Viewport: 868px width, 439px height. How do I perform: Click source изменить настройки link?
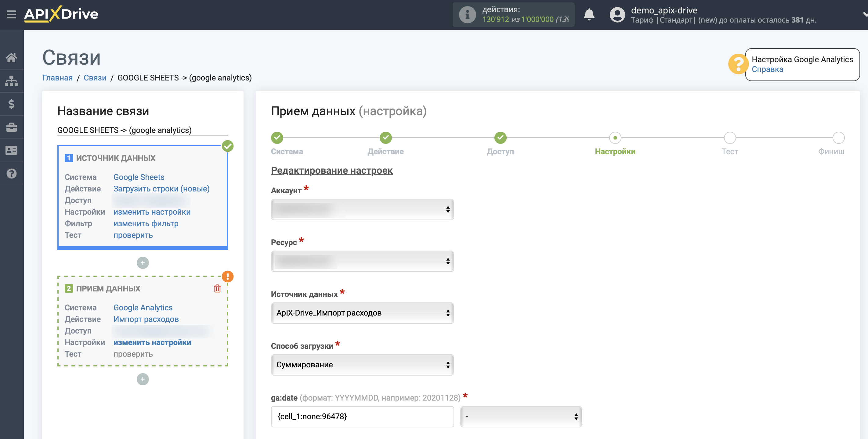tap(152, 212)
